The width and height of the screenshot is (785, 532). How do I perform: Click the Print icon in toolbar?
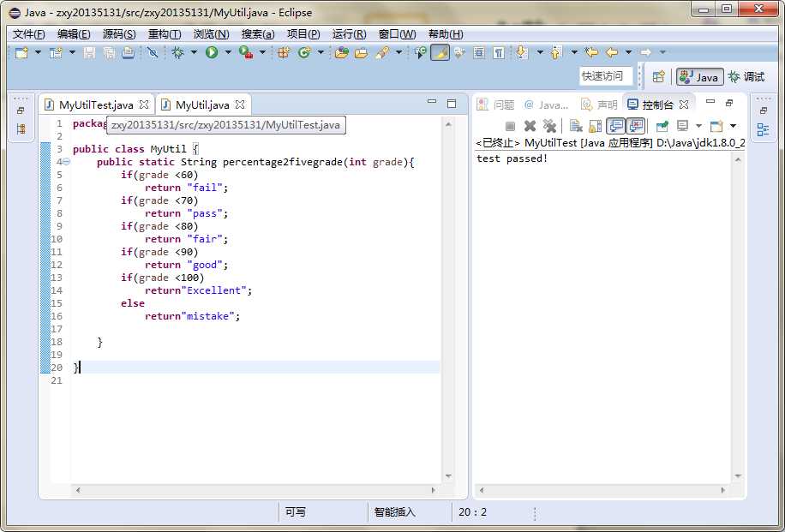128,52
